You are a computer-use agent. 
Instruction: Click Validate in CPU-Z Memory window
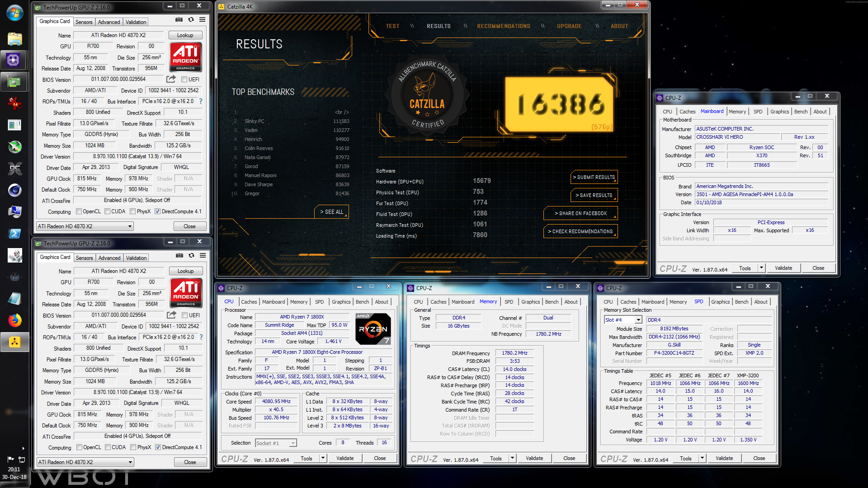(x=534, y=458)
